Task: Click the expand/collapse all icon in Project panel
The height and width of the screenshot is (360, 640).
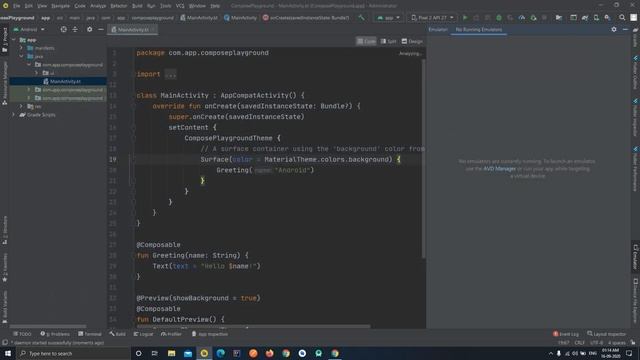Action: pyautogui.click(x=75, y=29)
